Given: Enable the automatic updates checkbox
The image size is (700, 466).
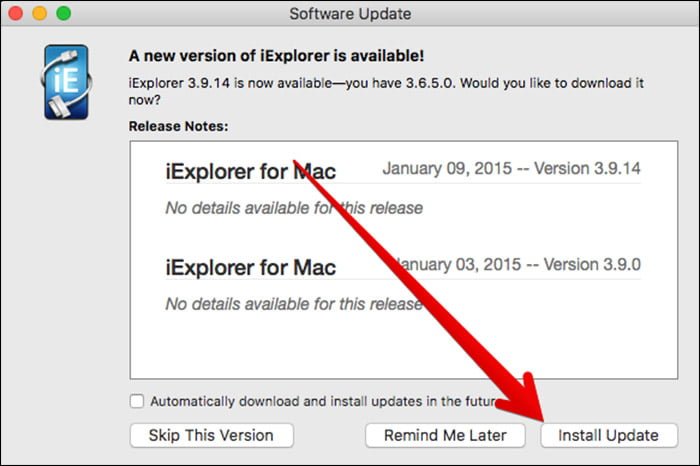Looking at the screenshot, I should click(137, 401).
